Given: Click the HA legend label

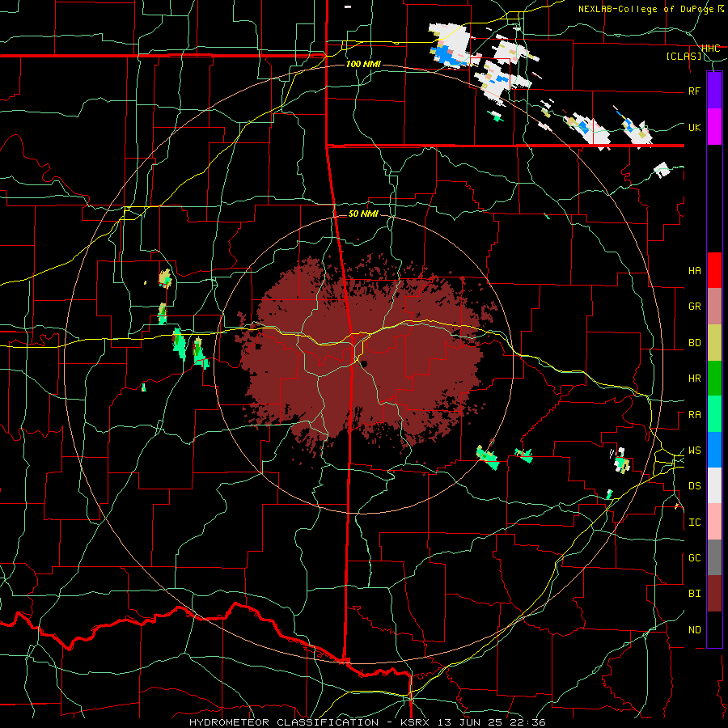Looking at the screenshot, I should point(694,271).
